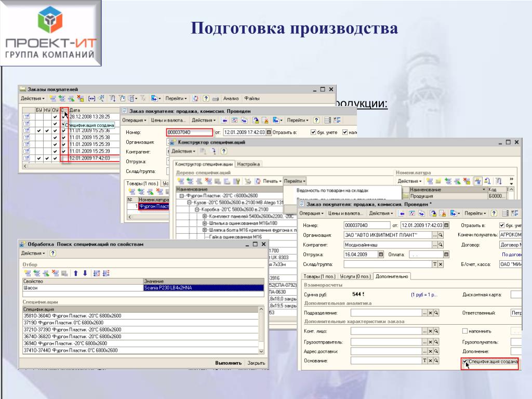
Task: Choose Ведомость по товарам на складах
Action: [x=332, y=191]
